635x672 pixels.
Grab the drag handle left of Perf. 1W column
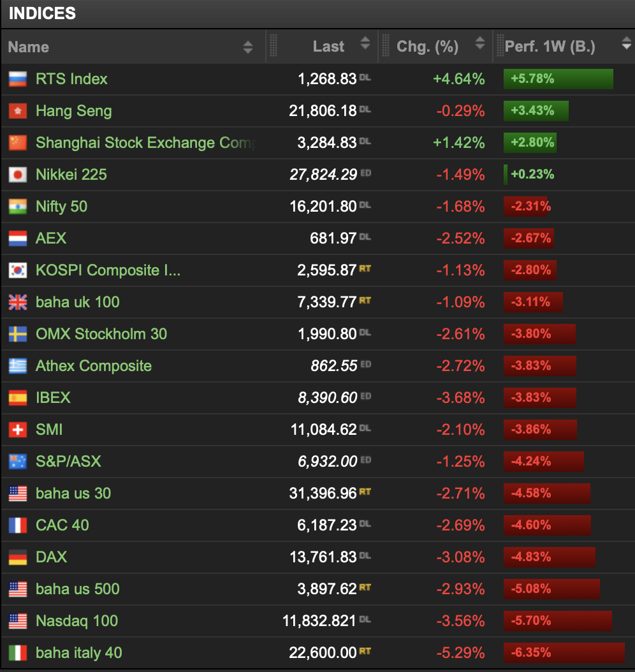pos(500,45)
